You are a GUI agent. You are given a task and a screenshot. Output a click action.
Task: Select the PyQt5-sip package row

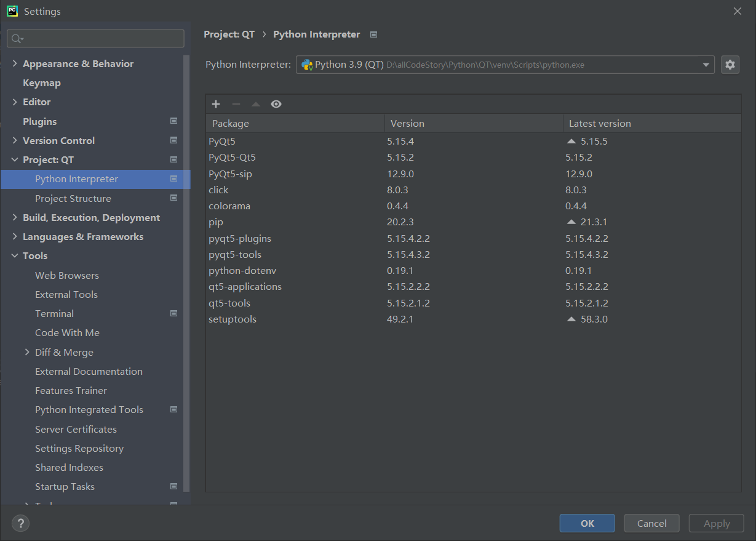pos(474,174)
